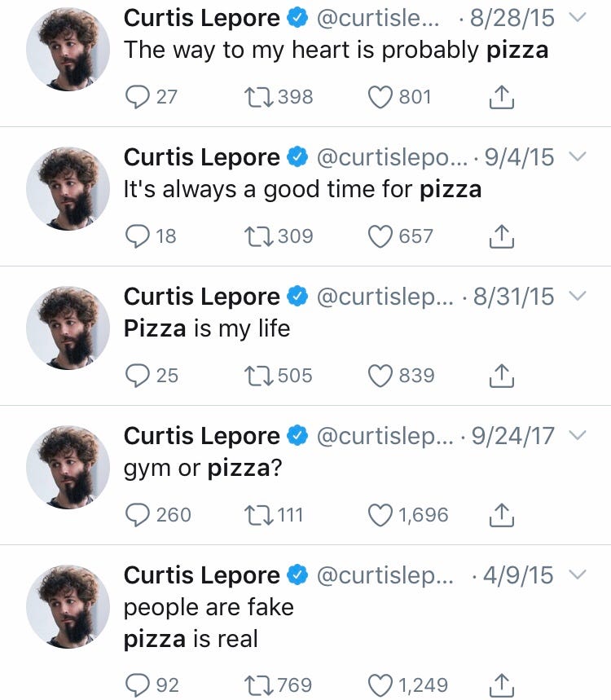Share the 'heart is probably pizza' tweet
611x700 pixels.
[502, 98]
